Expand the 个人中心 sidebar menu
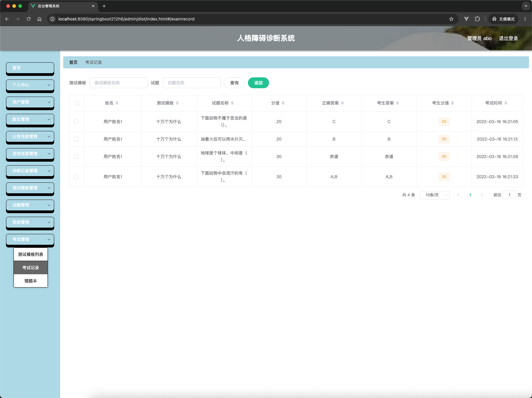Screen dimensions: 532x398 (x=30, y=85)
